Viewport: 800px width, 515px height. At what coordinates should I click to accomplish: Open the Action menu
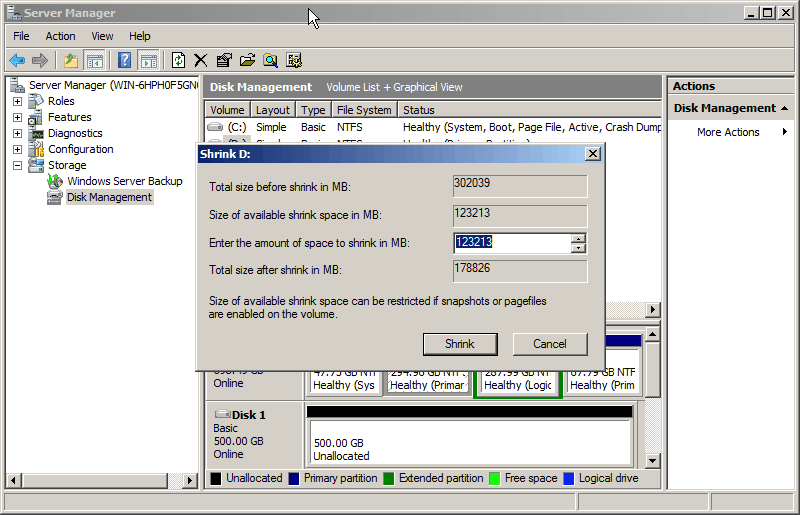60,36
